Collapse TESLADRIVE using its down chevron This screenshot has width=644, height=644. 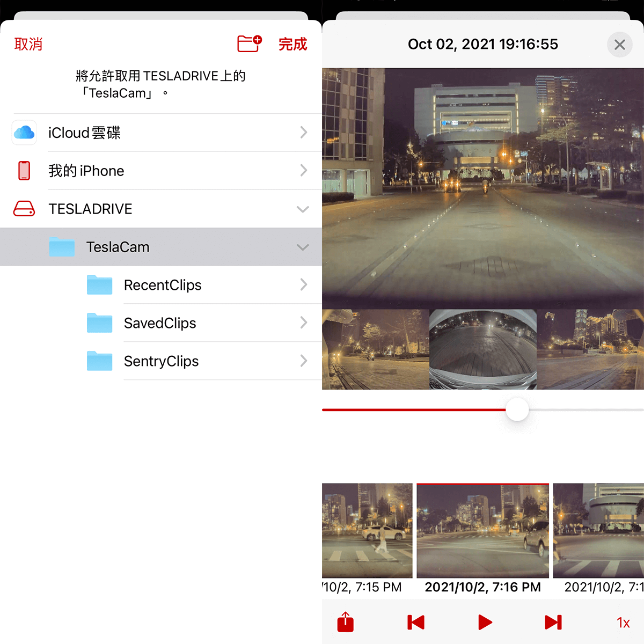click(303, 209)
